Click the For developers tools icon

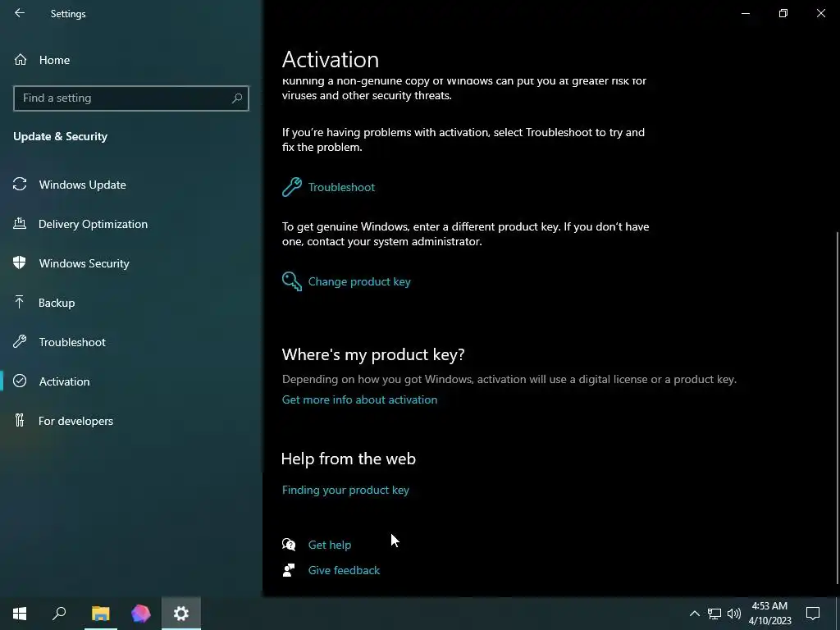20,420
